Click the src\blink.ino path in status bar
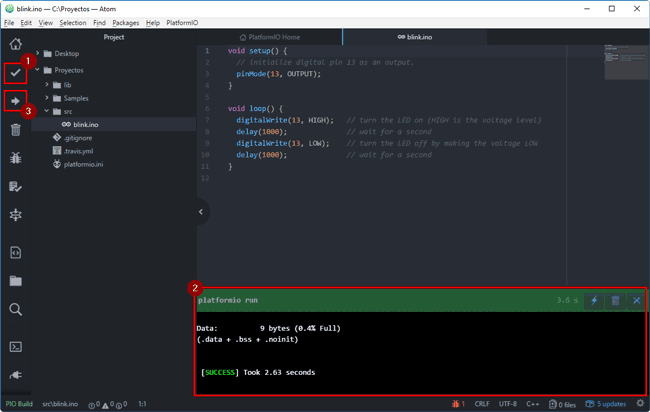This screenshot has height=412, width=650. tap(60, 404)
